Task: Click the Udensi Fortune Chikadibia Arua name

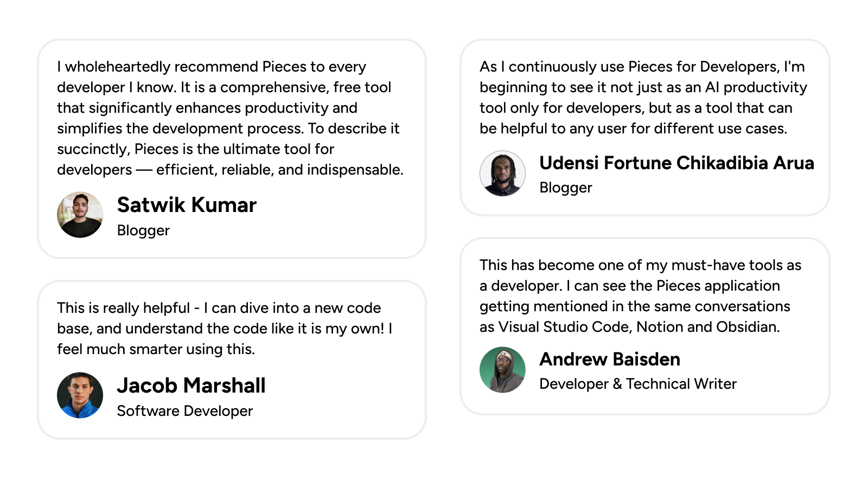Action: pyautogui.click(x=676, y=163)
